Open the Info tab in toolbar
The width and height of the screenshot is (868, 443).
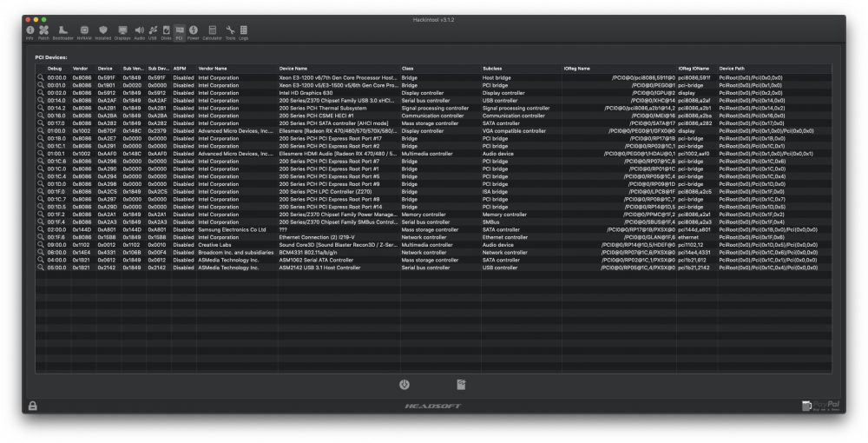(30, 32)
